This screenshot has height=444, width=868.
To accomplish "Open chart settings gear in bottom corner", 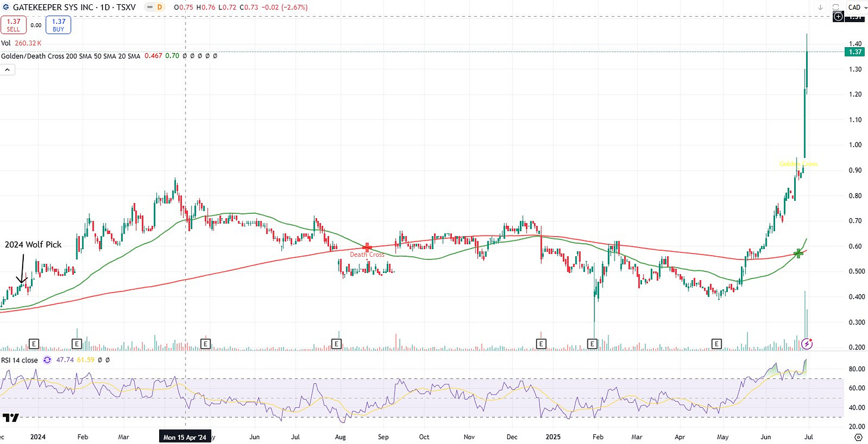I will pyautogui.click(x=858, y=437).
